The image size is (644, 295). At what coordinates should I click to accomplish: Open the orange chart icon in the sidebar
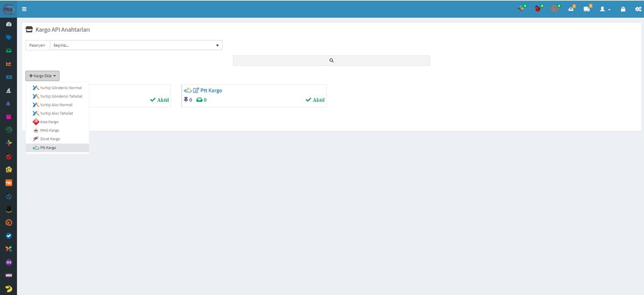tap(9, 64)
